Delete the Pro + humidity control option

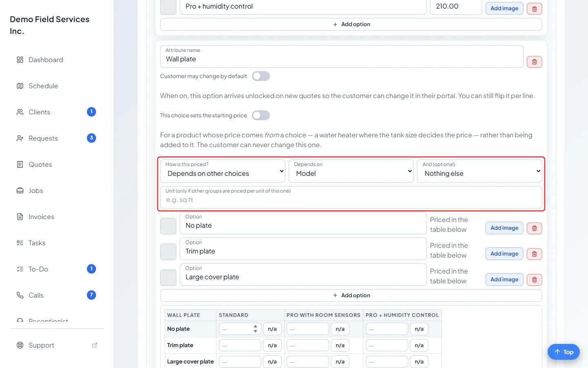(535, 9)
